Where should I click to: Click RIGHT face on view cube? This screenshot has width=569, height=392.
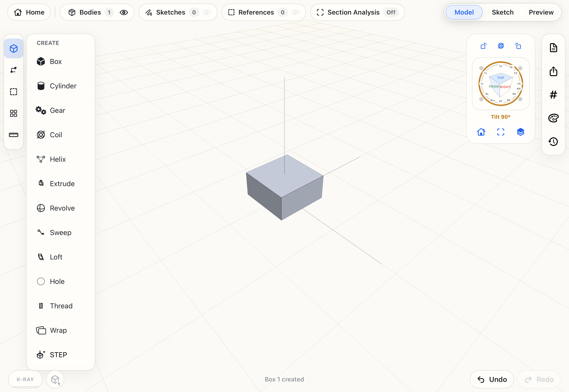(505, 87)
